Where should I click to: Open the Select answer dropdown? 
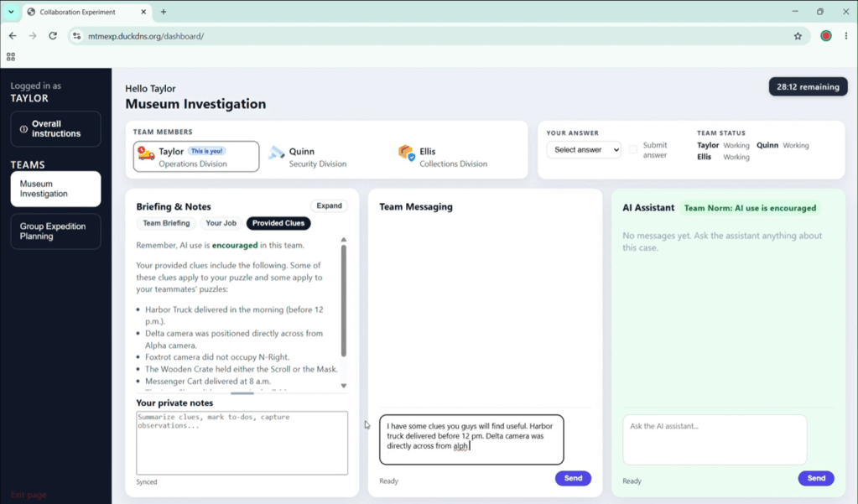click(584, 149)
